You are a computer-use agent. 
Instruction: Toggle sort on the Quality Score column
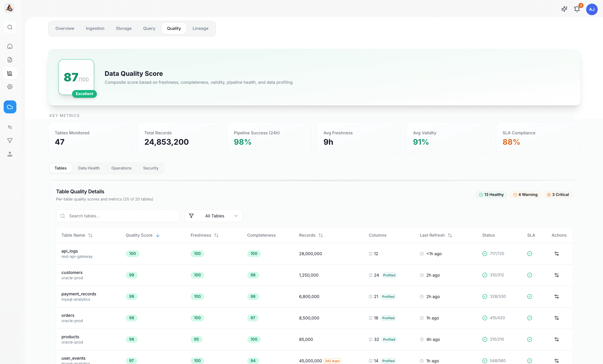point(158,235)
